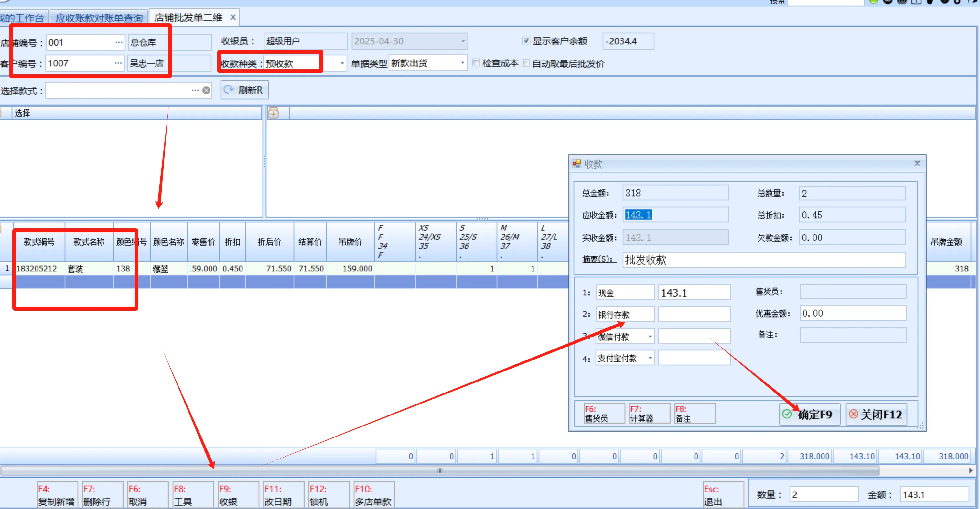Expand the 单据类型 新款出货 dropdown
This screenshot has width=980, height=509.
coord(462,63)
